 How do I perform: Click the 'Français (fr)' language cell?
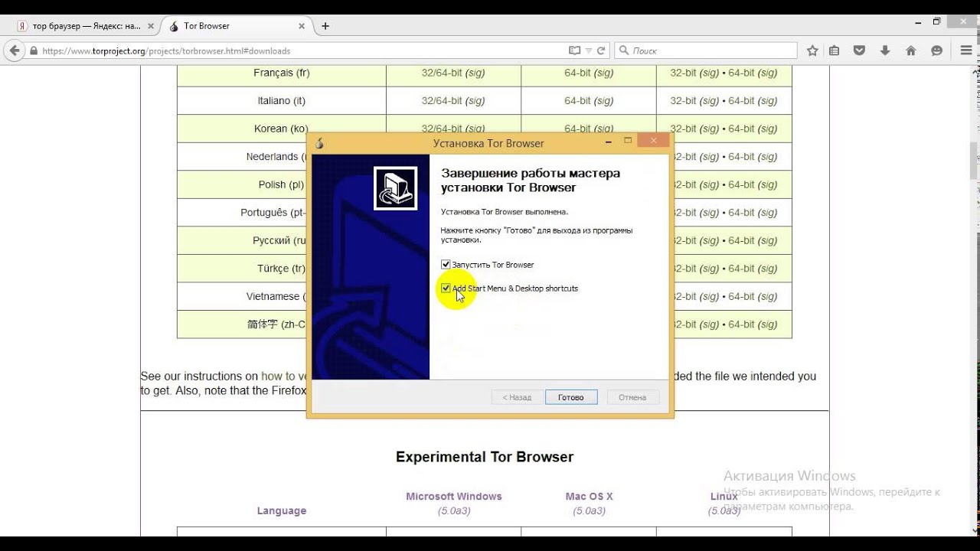[x=282, y=73]
